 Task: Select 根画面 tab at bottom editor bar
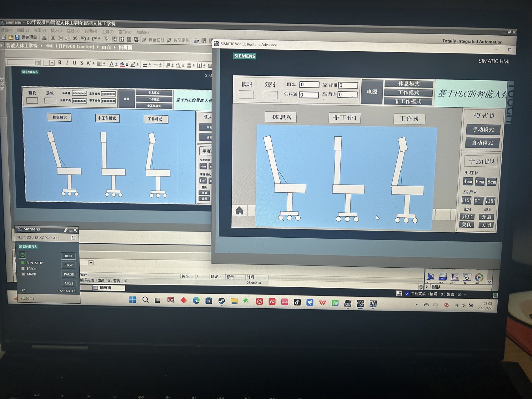(x=108, y=288)
